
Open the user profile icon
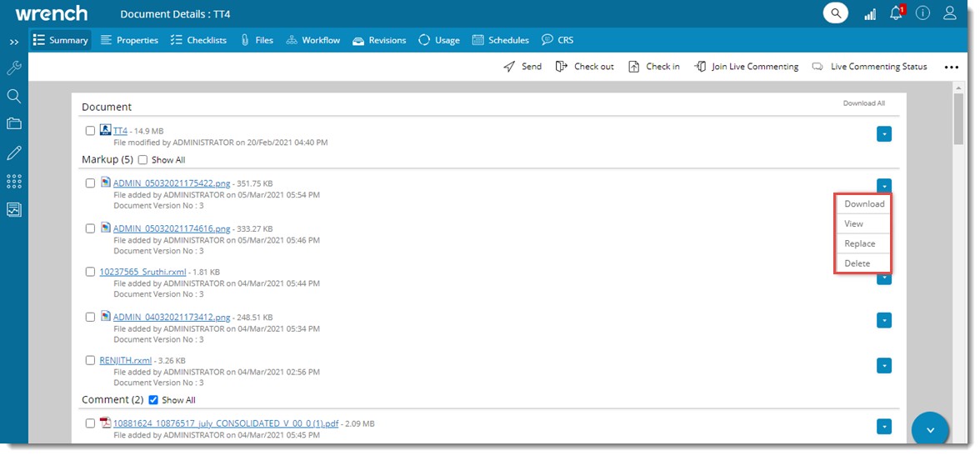pos(949,13)
